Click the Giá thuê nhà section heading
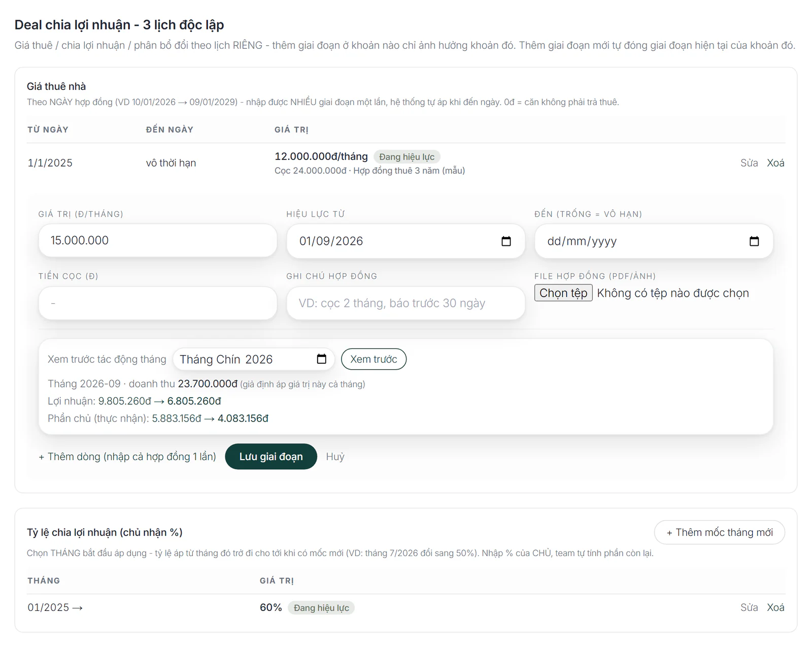Screen dimensions: 812x646 56,86
